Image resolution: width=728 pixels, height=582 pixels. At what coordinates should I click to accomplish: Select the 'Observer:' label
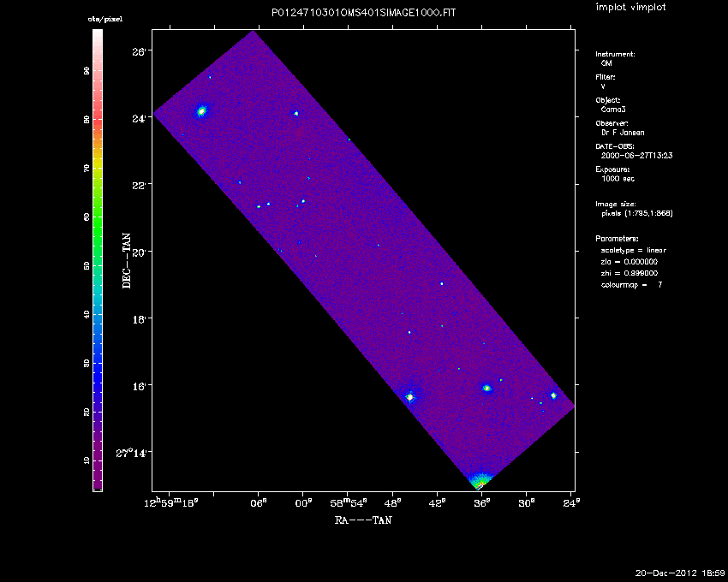click(612, 123)
